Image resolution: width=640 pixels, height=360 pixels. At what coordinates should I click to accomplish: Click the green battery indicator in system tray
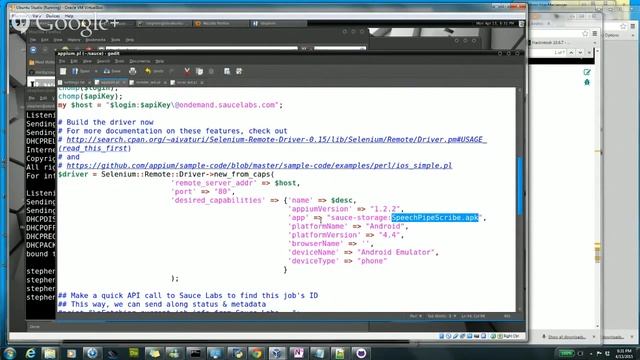tap(567, 353)
